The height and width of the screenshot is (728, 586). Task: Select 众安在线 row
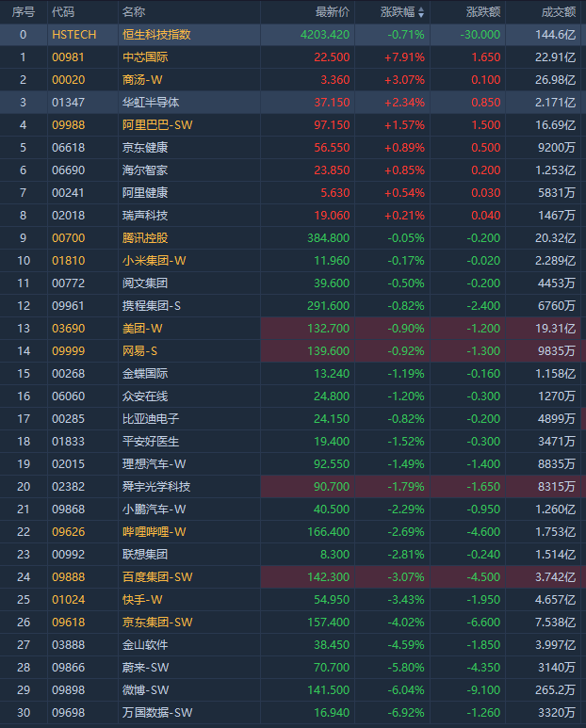[x=293, y=396]
